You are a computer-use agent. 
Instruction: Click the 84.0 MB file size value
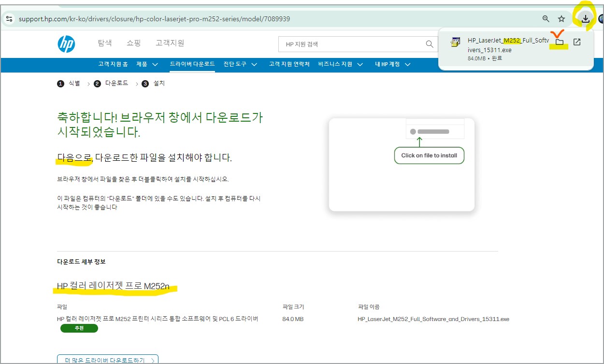click(x=293, y=319)
